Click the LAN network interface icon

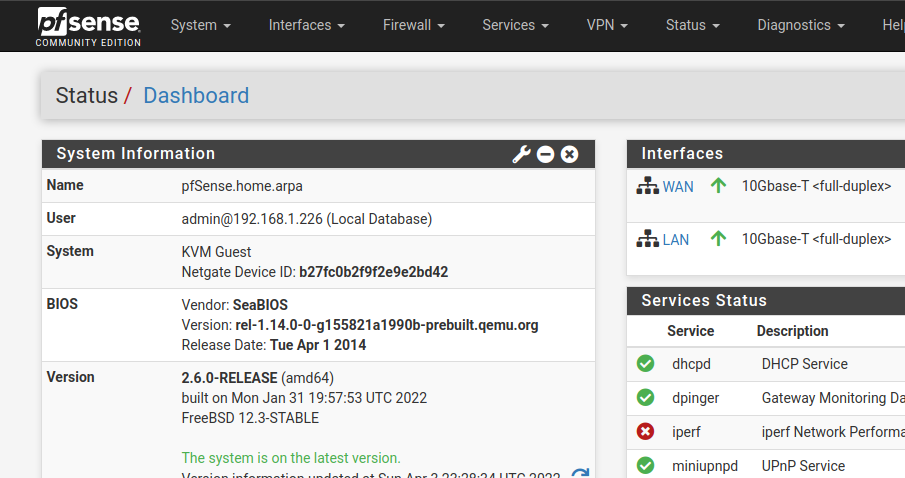click(x=647, y=239)
